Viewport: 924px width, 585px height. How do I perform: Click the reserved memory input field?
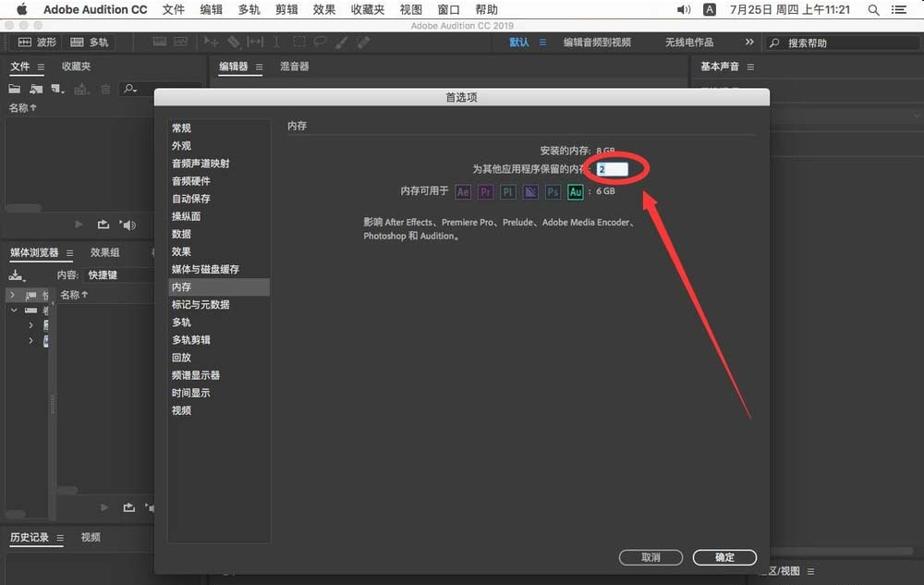coord(613,169)
